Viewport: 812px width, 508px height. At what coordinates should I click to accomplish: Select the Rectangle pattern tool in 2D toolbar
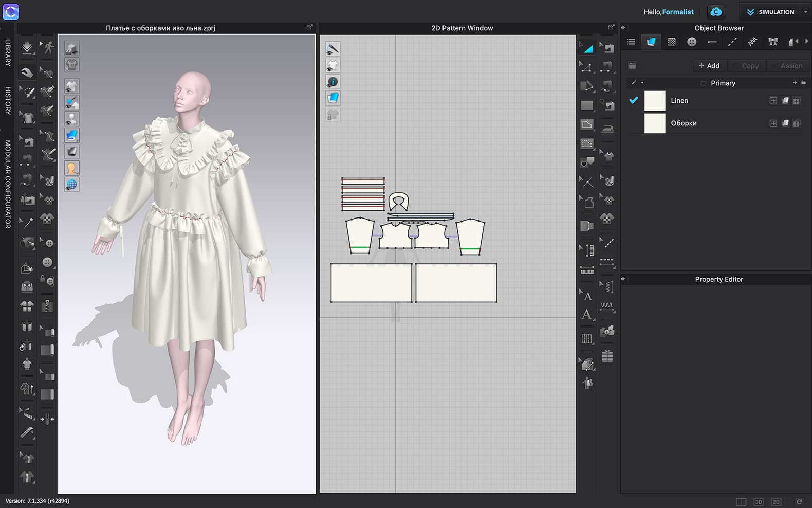pos(587,105)
